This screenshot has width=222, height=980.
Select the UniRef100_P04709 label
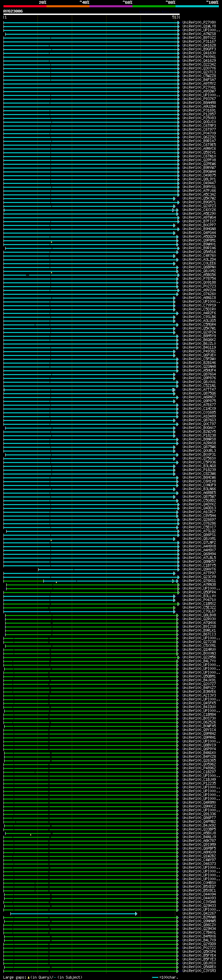(199, 133)
